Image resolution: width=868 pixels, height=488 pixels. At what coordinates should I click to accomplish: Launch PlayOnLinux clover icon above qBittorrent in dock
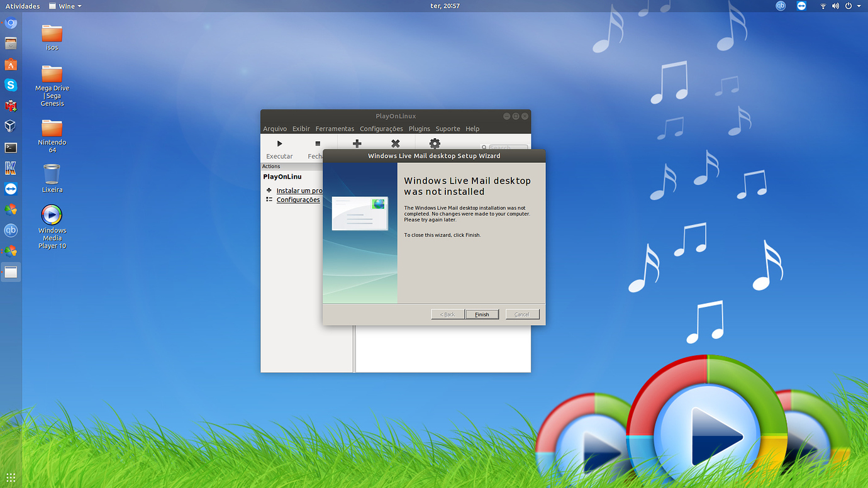[x=11, y=209]
